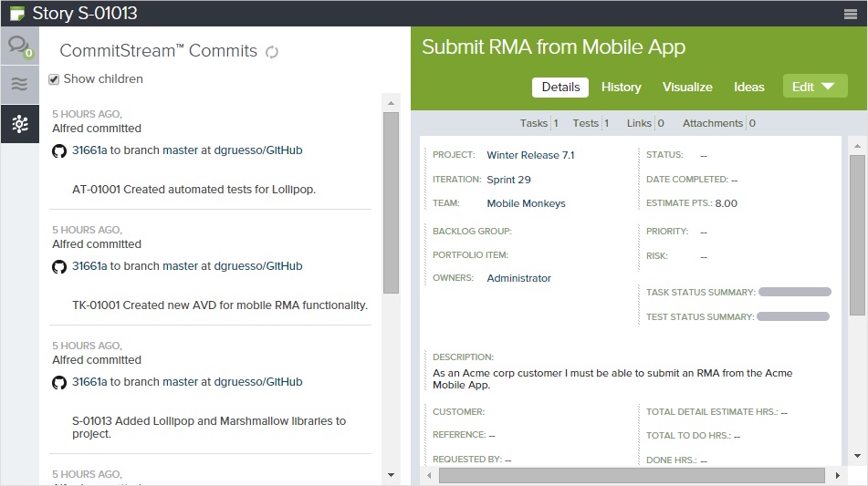Open the Sprint 29 iteration link

pyautogui.click(x=508, y=180)
